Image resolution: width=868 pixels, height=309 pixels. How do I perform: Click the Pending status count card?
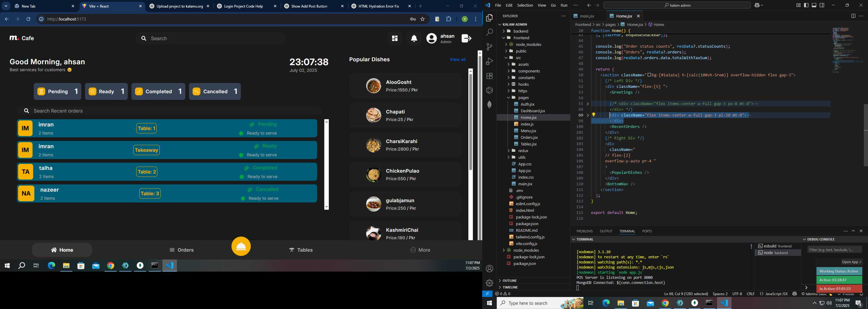click(58, 91)
